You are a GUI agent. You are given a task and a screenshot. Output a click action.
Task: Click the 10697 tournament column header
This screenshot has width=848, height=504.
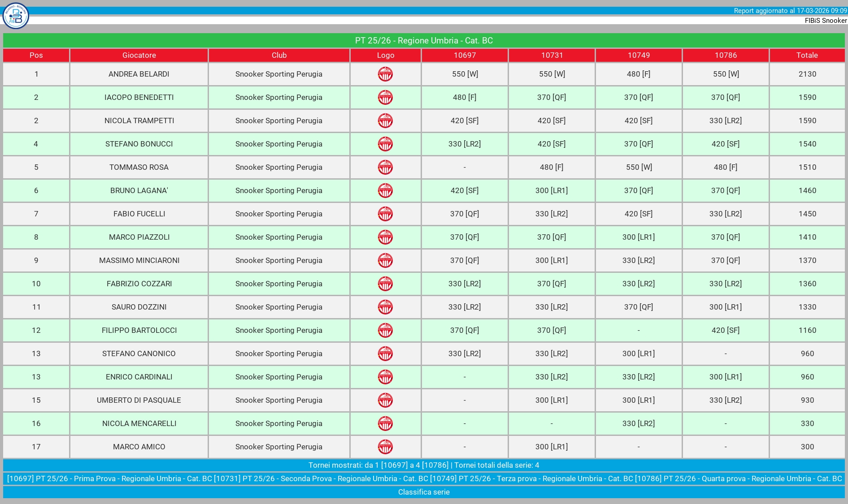(465, 55)
